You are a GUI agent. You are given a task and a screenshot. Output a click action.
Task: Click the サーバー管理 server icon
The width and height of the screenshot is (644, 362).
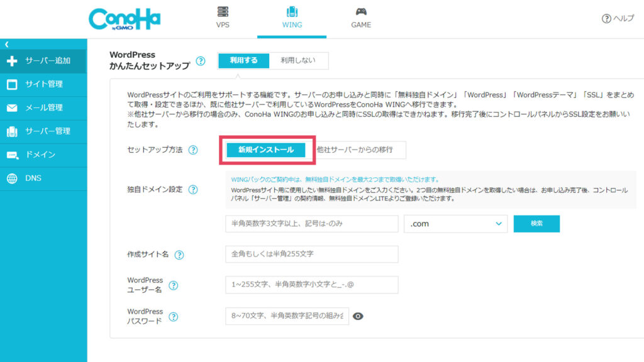(12, 131)
